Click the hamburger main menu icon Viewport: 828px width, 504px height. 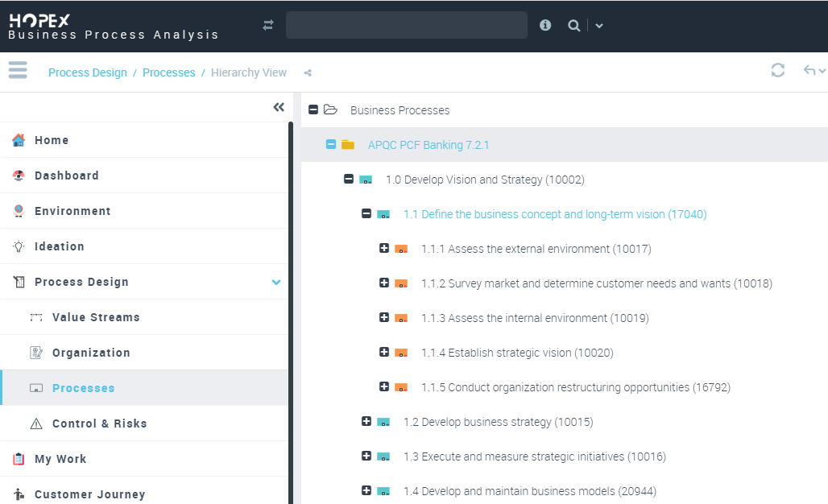[x=18, y=71]
